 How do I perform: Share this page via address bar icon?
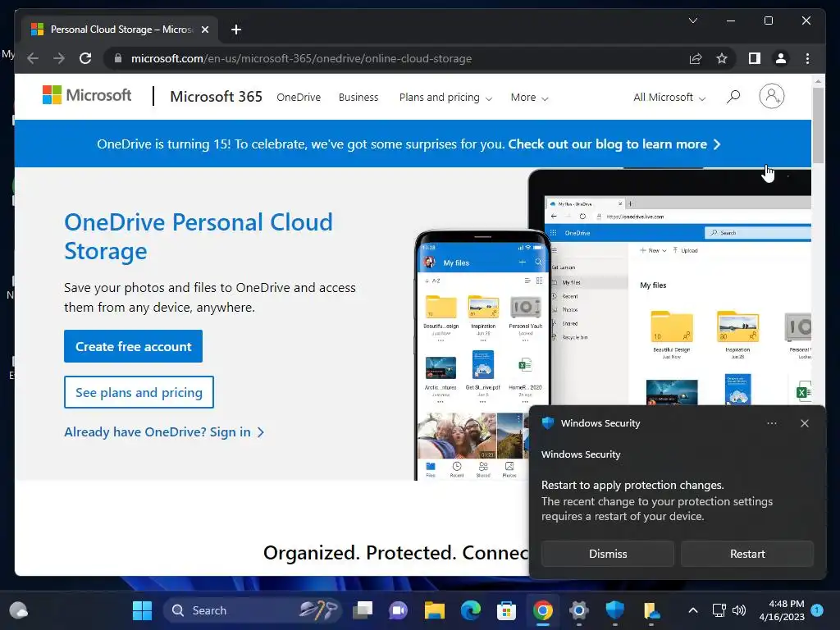[696, 58]
